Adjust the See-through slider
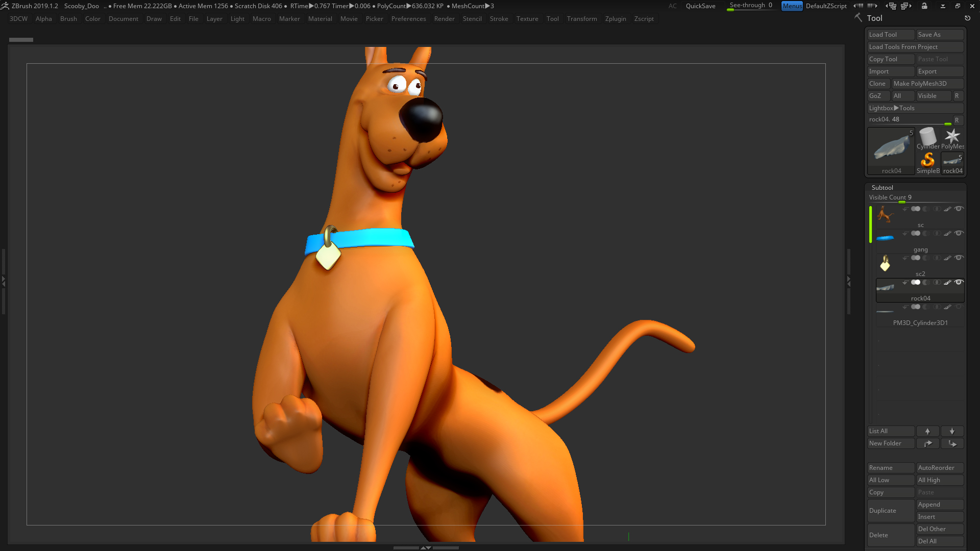This screenshot has width=980, height=551. [750, 6]
